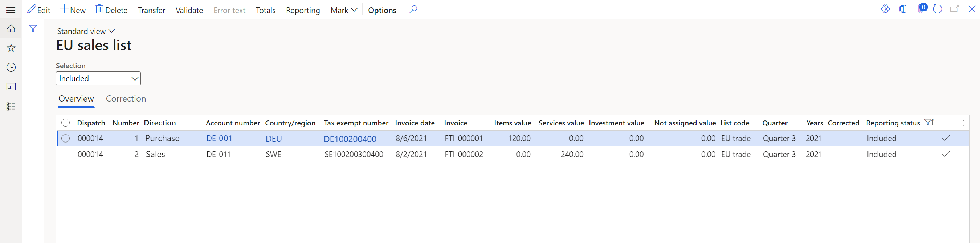This screenshot has width=980, height=243.
Task: Open the hamburger navigation menu
Action: pos(11,10)
